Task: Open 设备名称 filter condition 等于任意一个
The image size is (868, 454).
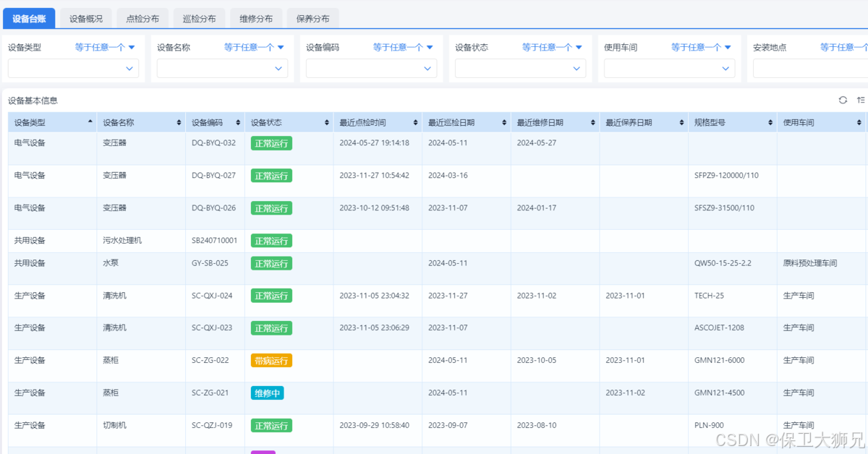Action: [254, 47]
